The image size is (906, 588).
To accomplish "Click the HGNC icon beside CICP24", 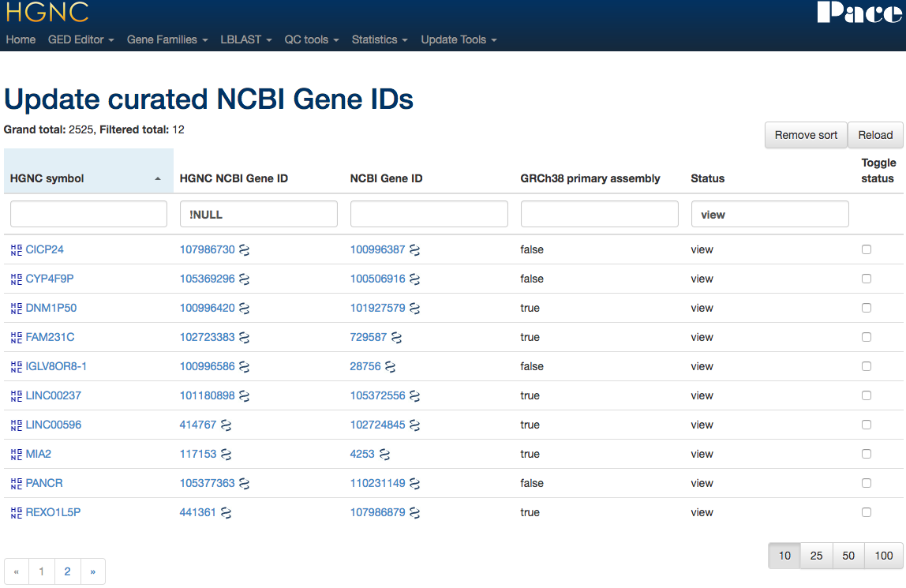I will coord(17,250).
